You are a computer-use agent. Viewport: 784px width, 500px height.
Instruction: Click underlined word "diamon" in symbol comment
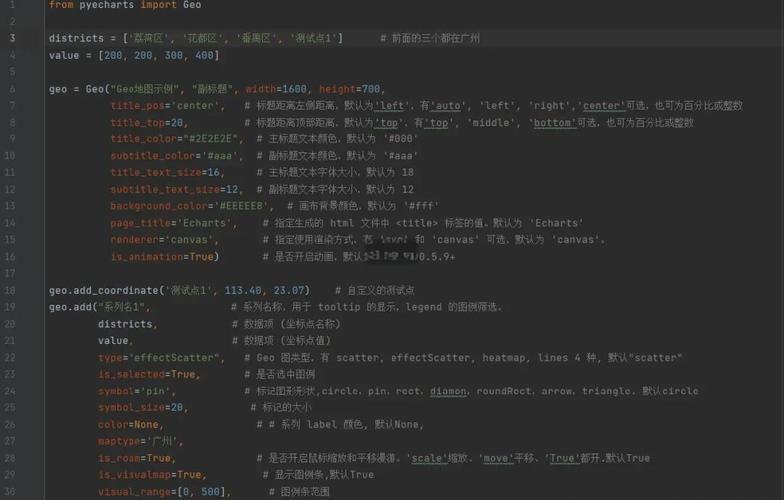[448, 391]
